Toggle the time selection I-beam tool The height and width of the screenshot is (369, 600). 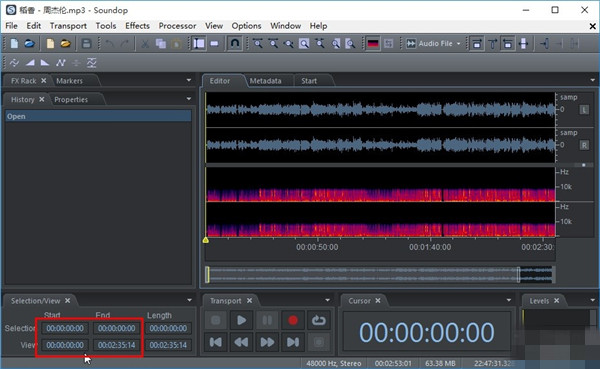(199, 43)
